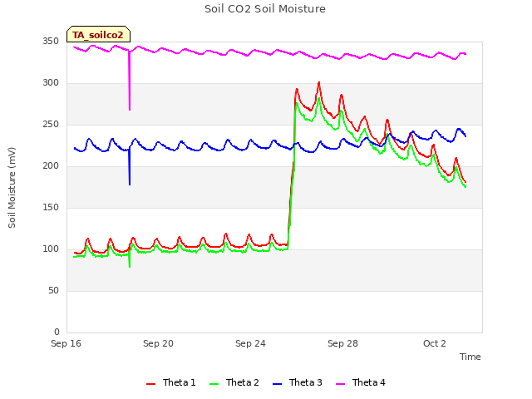Click the Oct 2 x-axis tick label
This screenshot has height=399, width=532.
[x=434, y=343]
